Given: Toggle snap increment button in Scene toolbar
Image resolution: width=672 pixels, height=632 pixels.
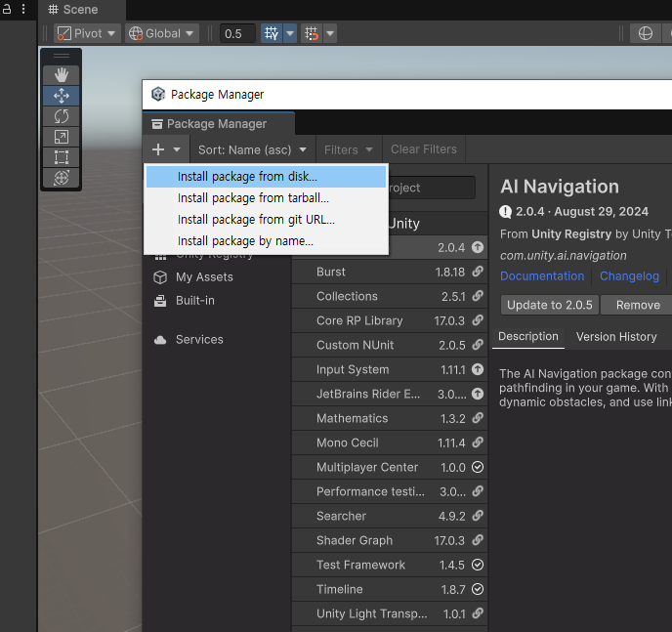Looking at the screenshot, I should pyautogui.click(x=312, y=33).
